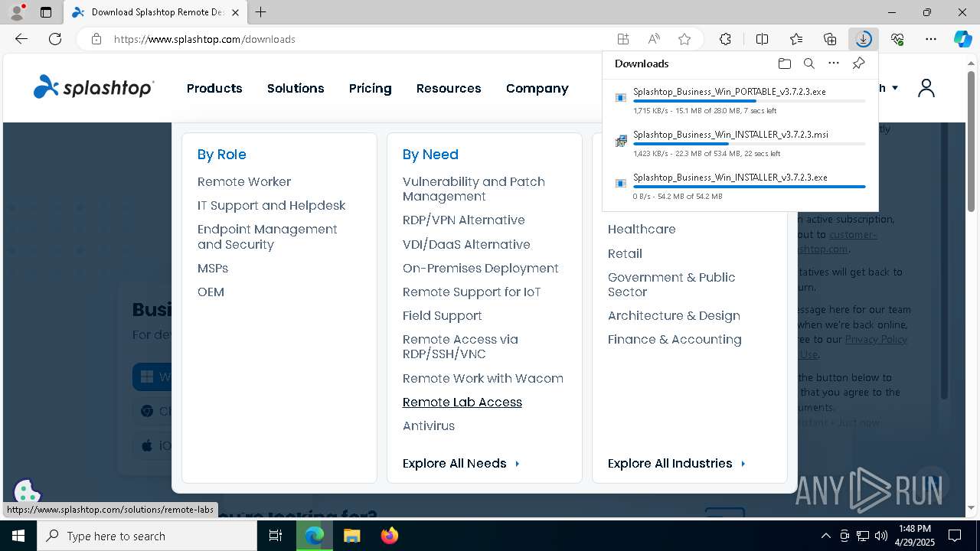
Task: Refresh the Splashtop downloads page
Action: (55, 39)
